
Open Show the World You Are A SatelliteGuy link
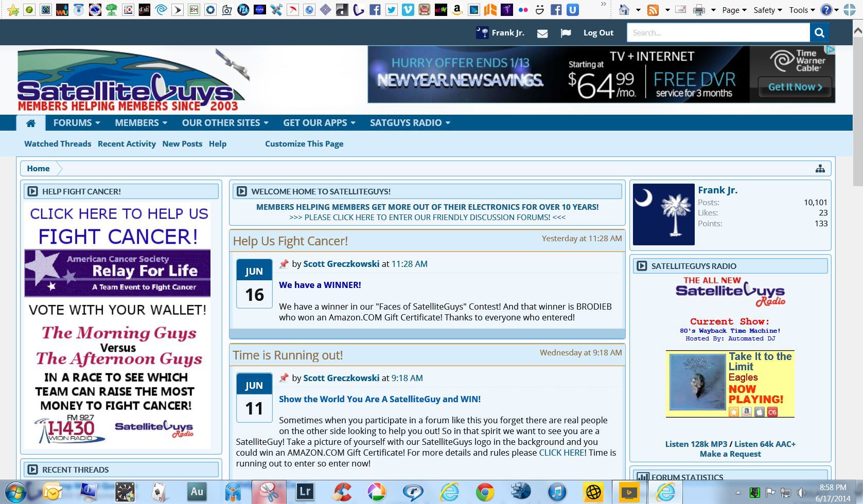tap(380, 399)
